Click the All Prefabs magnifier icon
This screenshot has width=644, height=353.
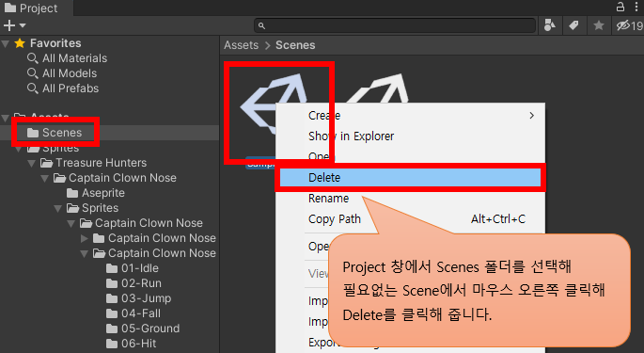pyautogui.click(x=33, y=88)
